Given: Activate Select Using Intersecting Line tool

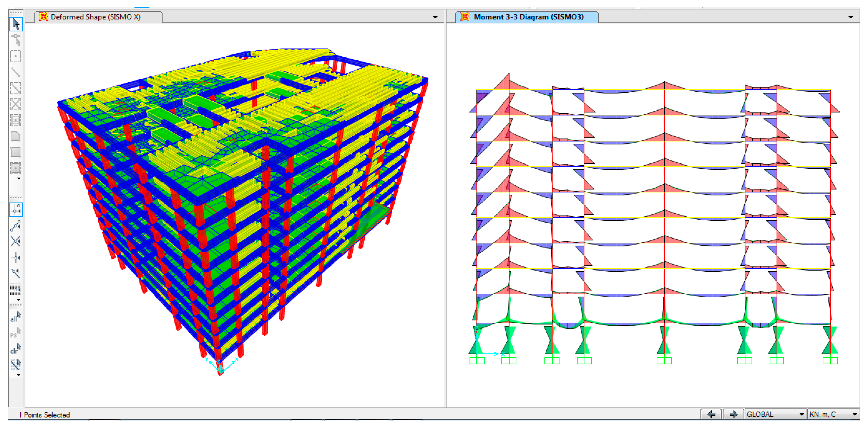Looking at the screenshot, I should (16, 364).
